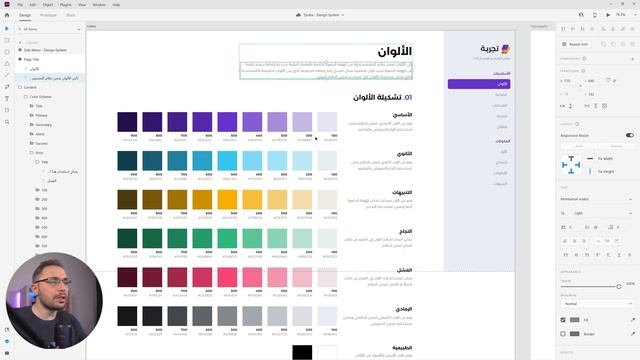
Task: Click the Auto responsive resize option
Action: click(x=579, y=146)
